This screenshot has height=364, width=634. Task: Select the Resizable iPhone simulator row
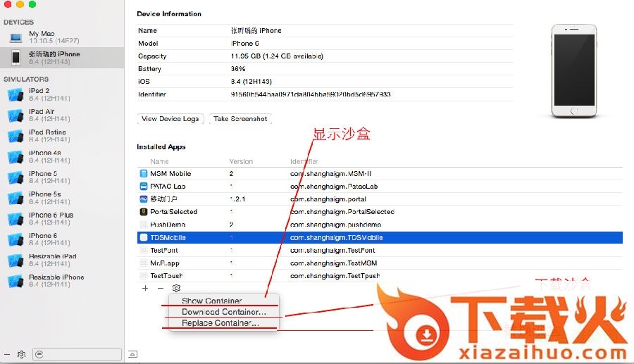[x=62, y=281]
